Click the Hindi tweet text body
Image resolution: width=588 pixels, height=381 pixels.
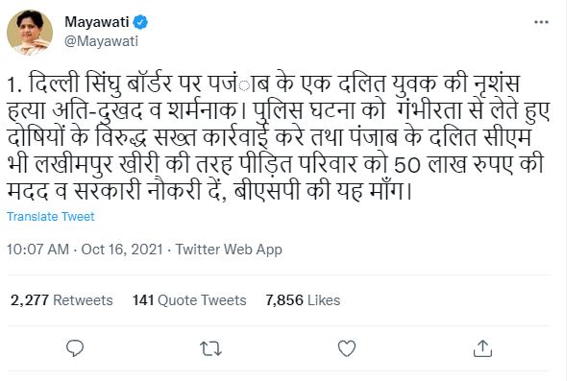(279, 136)
